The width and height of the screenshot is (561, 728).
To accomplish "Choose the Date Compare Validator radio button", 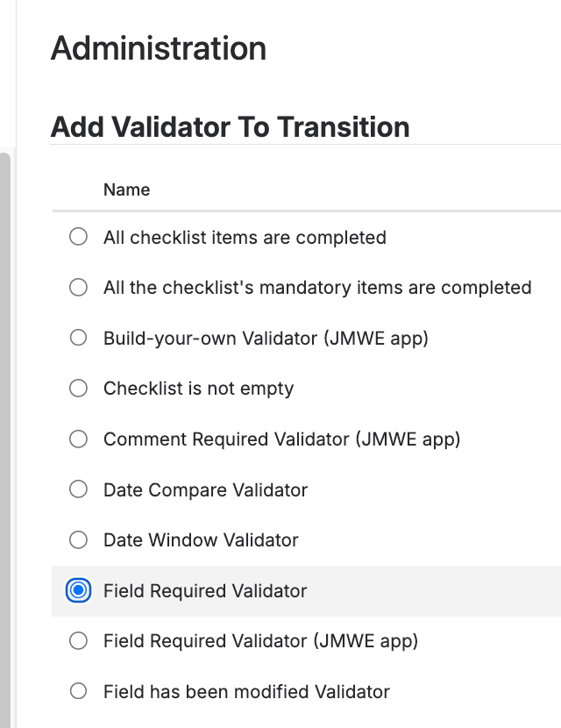I will pyautogui.click(x=79, y=489).
